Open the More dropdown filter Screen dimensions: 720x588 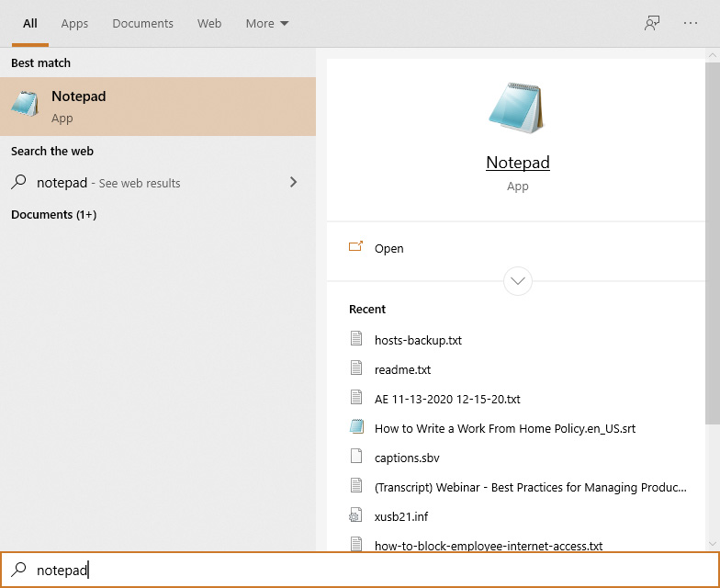(x=266, y=24)
